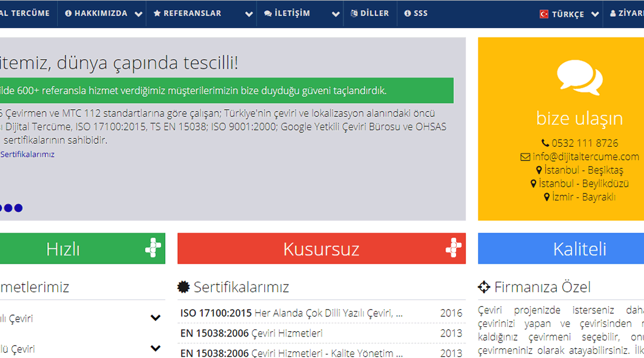Image resolution: width=644 pixels, height=358 pixels.
Task: Expand the first Çeviri service chevron
Action: tap(155, 317)
